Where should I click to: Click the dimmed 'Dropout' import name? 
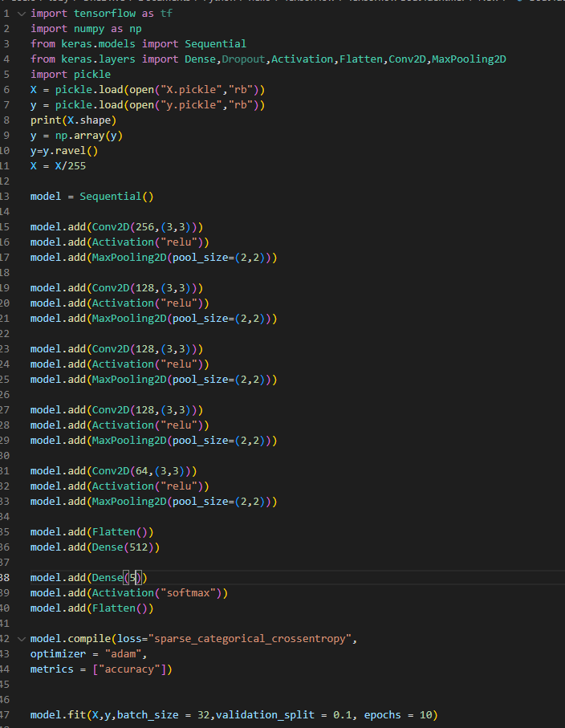(x=243, y=59)
